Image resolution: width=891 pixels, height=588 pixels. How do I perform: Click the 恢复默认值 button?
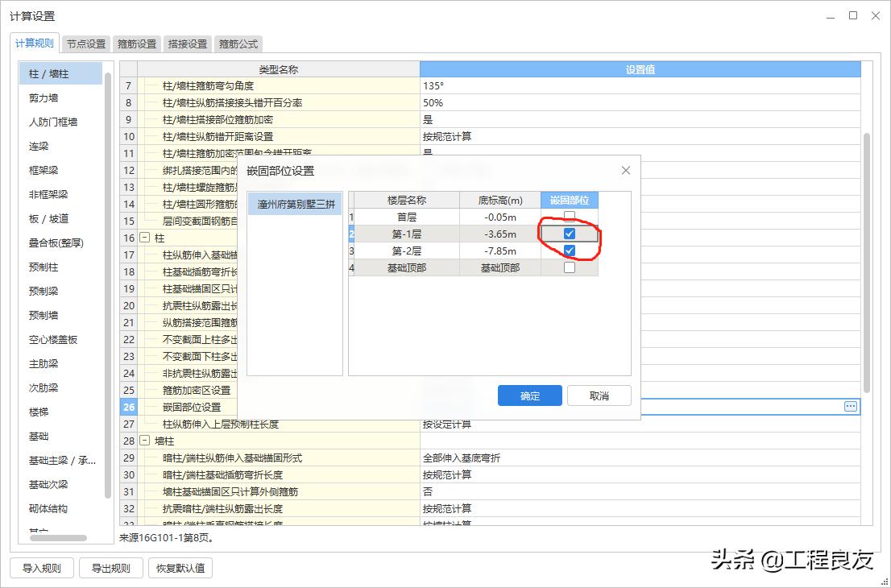pyautogui.click(x=180, y=568)
